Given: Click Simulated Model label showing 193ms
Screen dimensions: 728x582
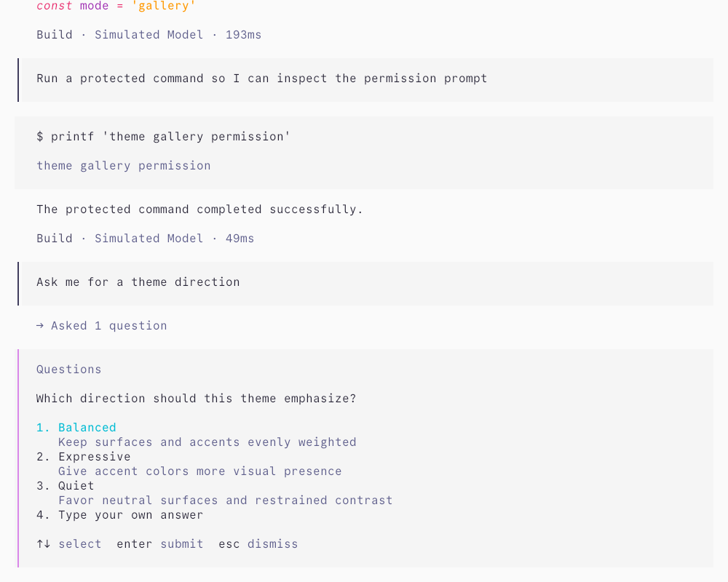Looking at the screenshot, I should coord(149,35).
